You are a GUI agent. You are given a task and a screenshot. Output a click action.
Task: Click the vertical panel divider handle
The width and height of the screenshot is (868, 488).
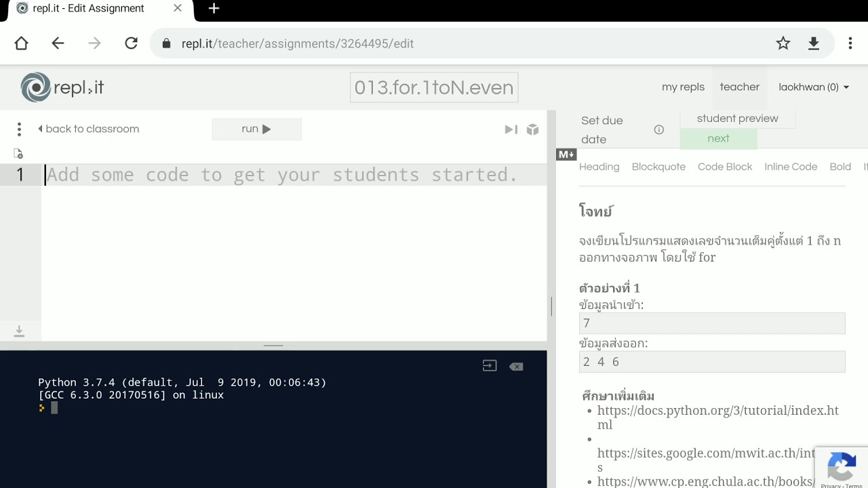551,306
